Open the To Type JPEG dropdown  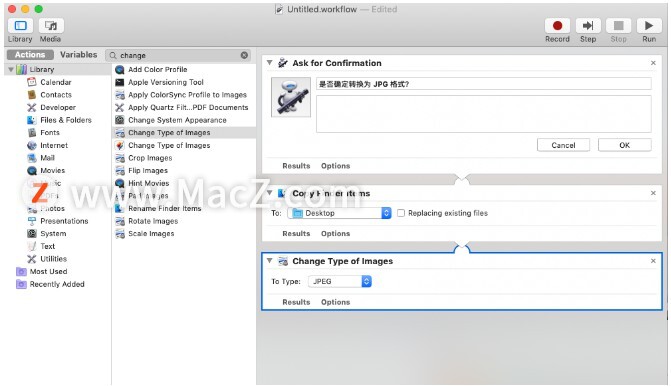340,281
